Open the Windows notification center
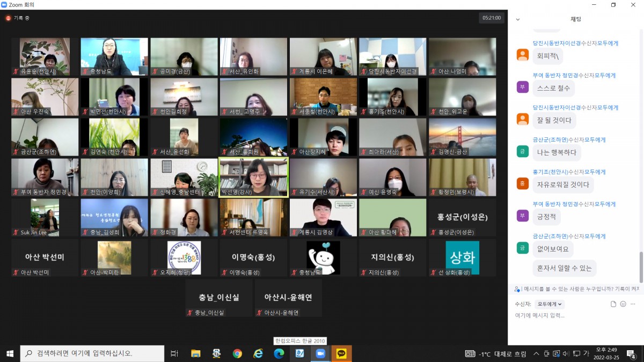Image resolution: width=644 pixels, height=362 pixels. [631, 353]
